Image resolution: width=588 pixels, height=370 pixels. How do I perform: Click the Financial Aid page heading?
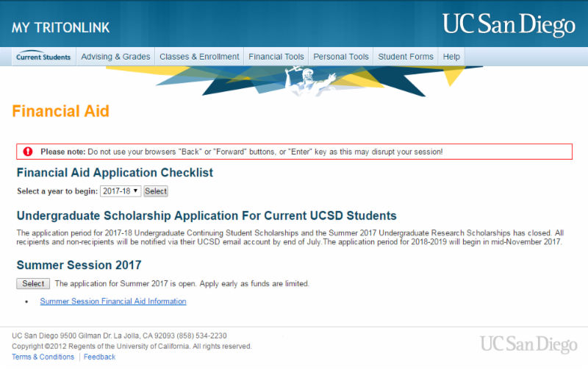click(x=60, y=111)
